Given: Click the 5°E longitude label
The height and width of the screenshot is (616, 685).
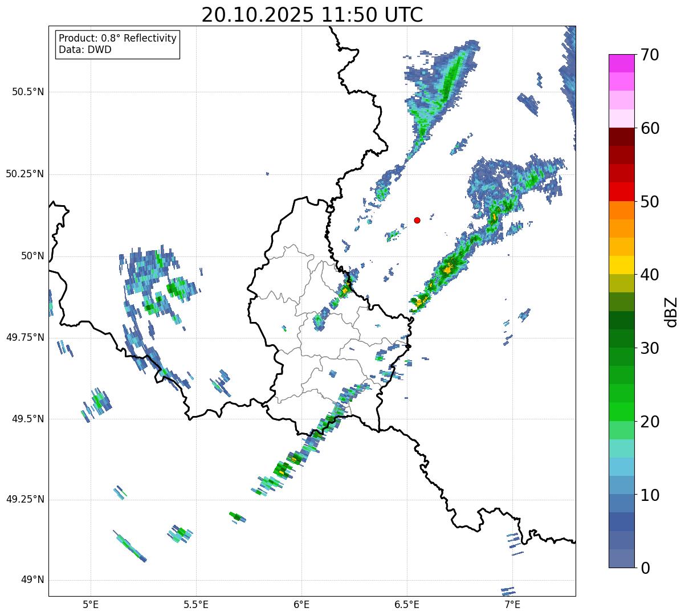Looking at the screenshot, I should [x=91, y=604].
